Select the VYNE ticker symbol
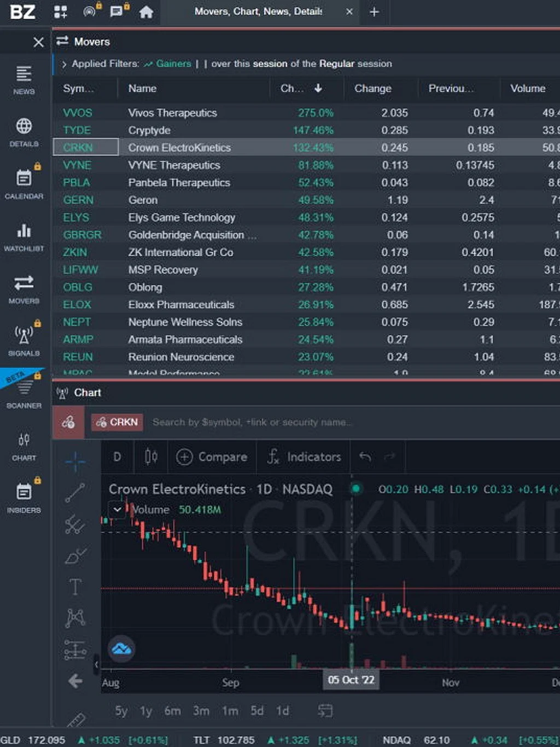Image resolution: width=560 pixels, height=747 pixels. 77,165
